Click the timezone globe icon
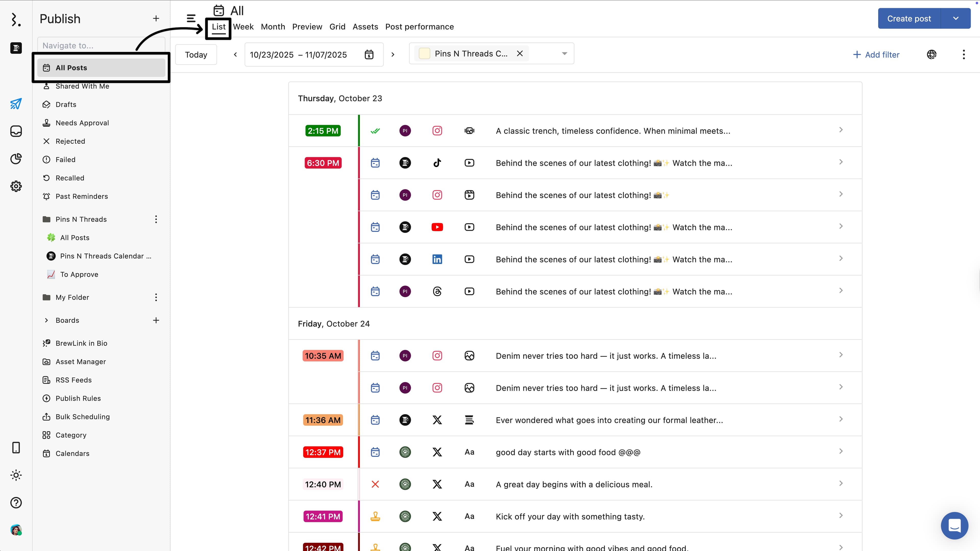Screen dimensions: 980x551 pos(932,55)
